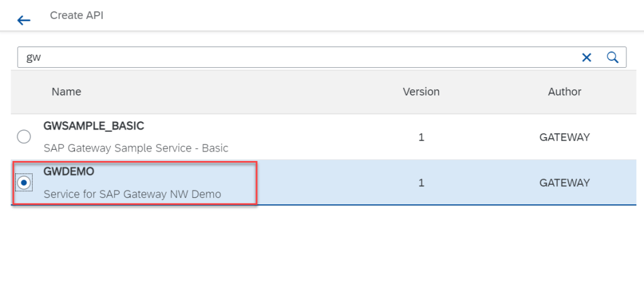Focus the search box containing "gw"
Image resolution: width=644 pixels, height=303 pixels.
[296, 57]
